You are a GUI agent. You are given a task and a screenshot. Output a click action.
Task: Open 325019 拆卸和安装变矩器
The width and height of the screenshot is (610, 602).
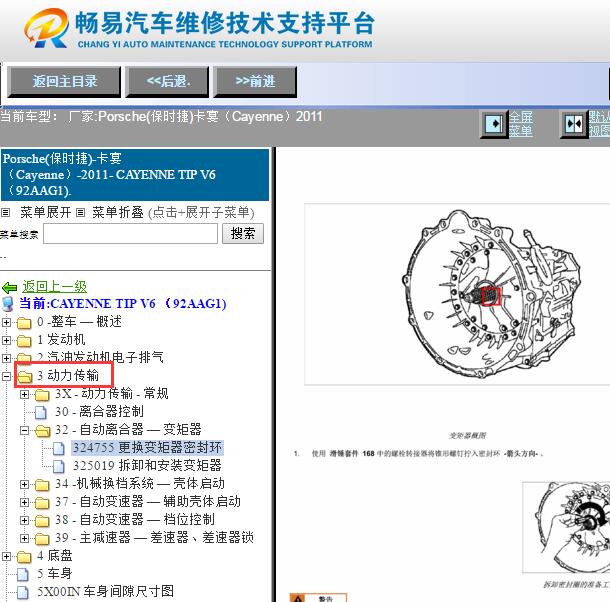point(147,465)
